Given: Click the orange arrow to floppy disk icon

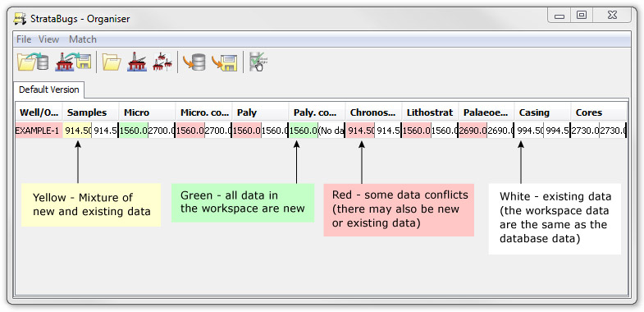Looking at the screenshot, I should (x=225, y=62).
